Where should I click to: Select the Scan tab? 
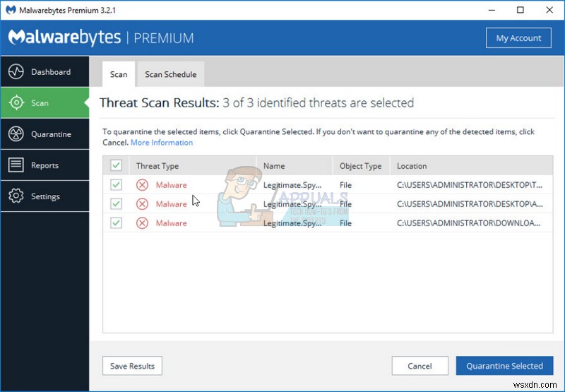coord(119,74)
